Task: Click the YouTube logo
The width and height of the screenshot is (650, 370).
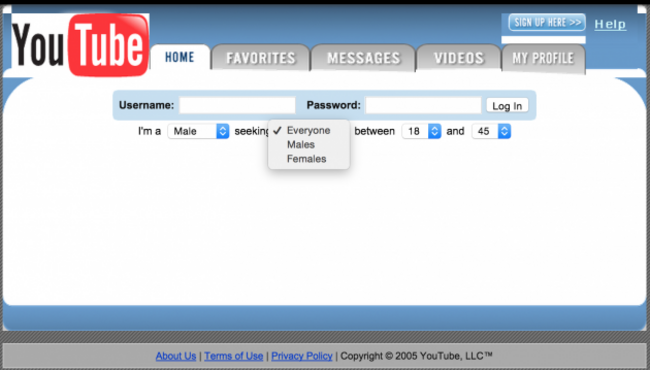Action: tap(80, 45)
